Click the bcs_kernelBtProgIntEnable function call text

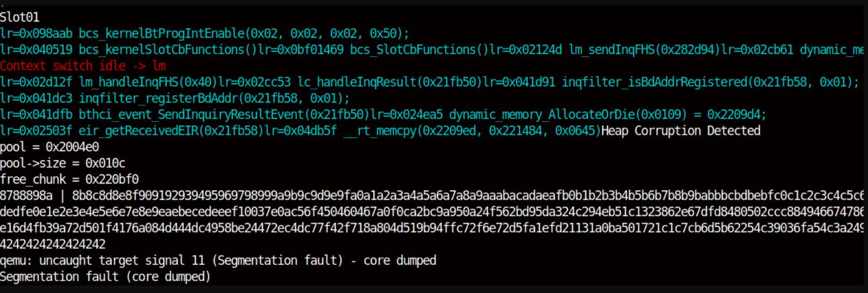point(244,33)
